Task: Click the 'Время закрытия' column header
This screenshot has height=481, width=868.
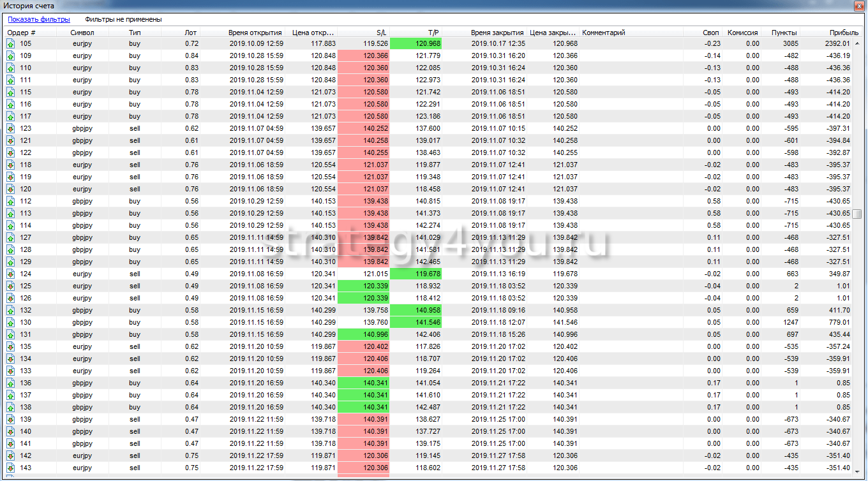Action: (497, 33)
